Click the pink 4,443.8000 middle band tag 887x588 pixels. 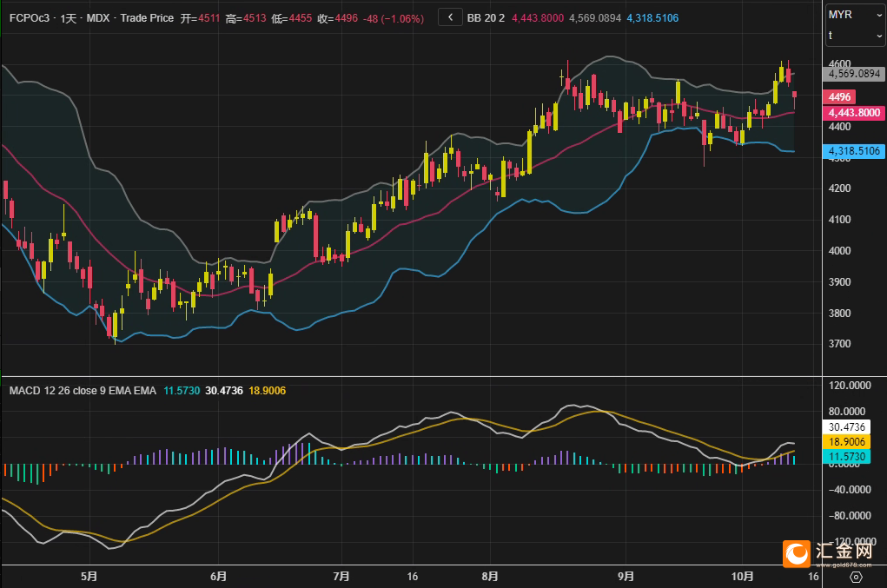(x=854, y=113)
